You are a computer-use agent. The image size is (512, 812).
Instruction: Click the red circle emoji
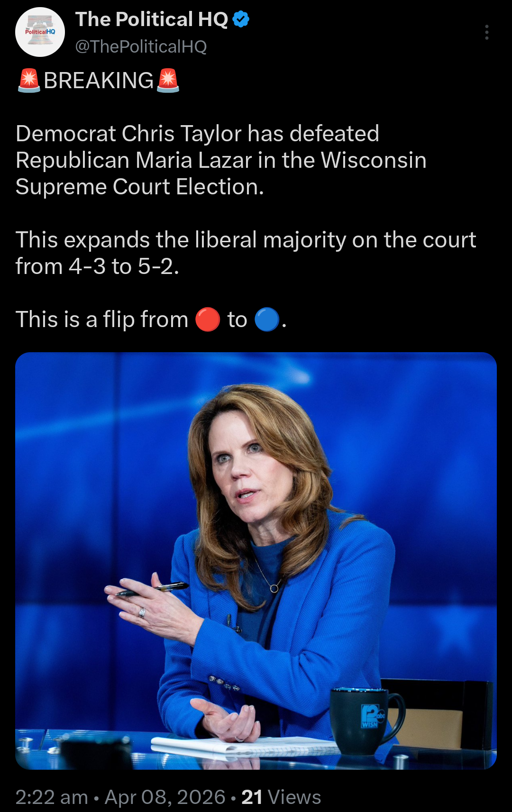(208, 319)
